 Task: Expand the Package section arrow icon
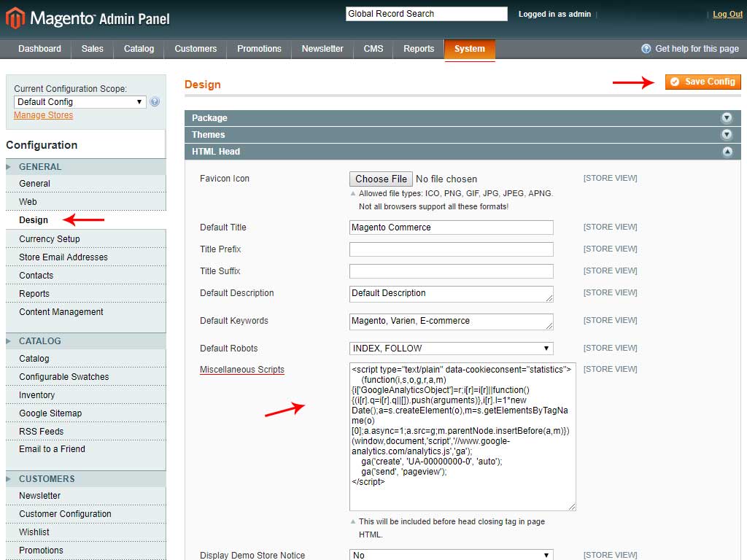(727, 117)
